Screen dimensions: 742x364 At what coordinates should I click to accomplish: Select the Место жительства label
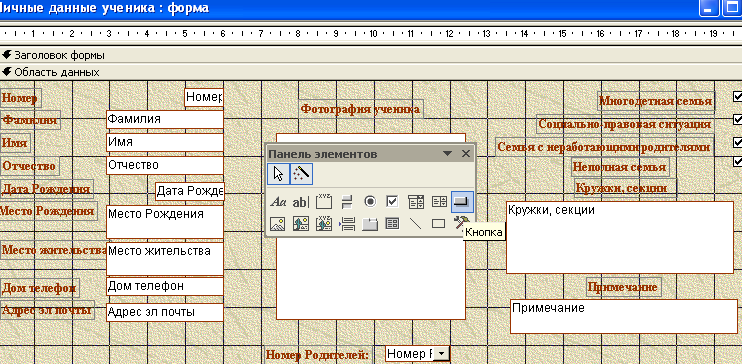(x=53, y=250)
